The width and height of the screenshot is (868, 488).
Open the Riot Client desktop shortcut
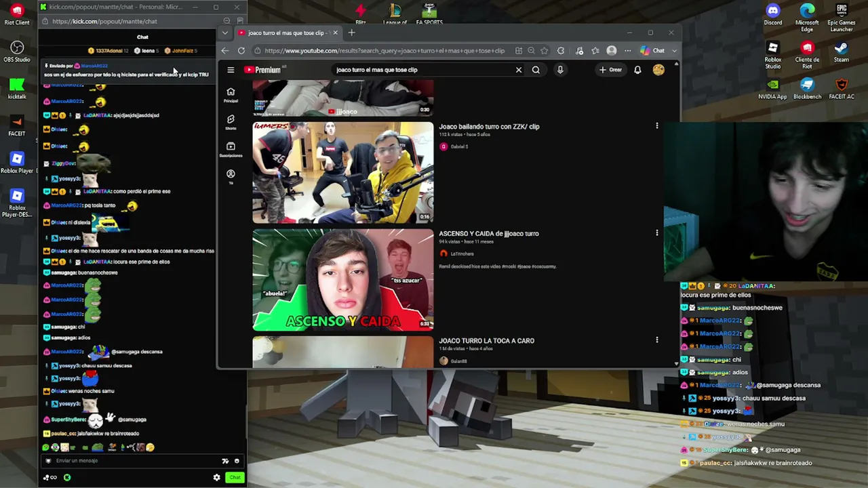tap(17, 14)
